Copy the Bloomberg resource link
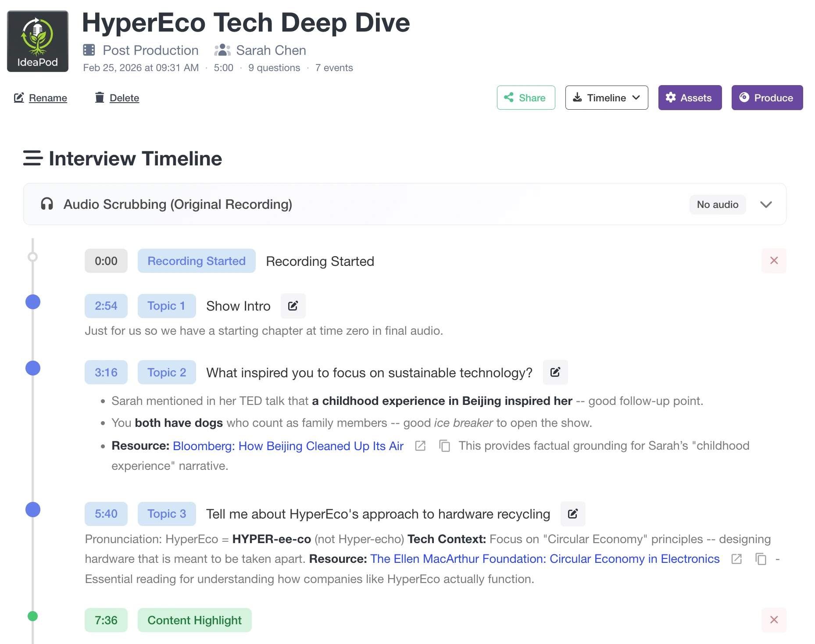This screenshot has height=644, width=815. point(445,446)
